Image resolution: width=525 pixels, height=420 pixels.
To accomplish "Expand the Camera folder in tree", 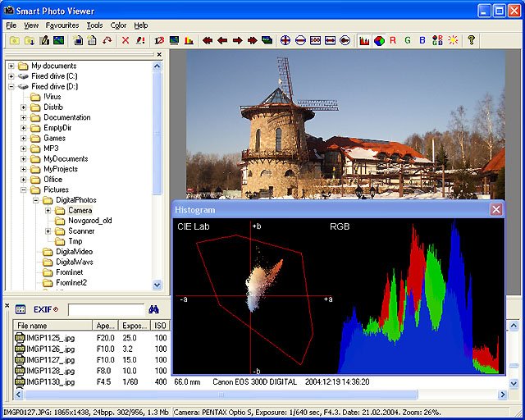I will pos(48,211).
